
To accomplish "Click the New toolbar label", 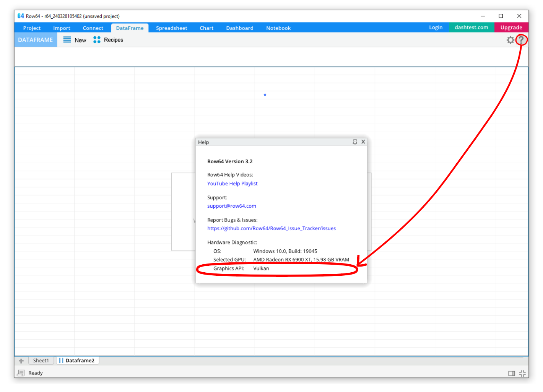I will [x=80, y=40].
